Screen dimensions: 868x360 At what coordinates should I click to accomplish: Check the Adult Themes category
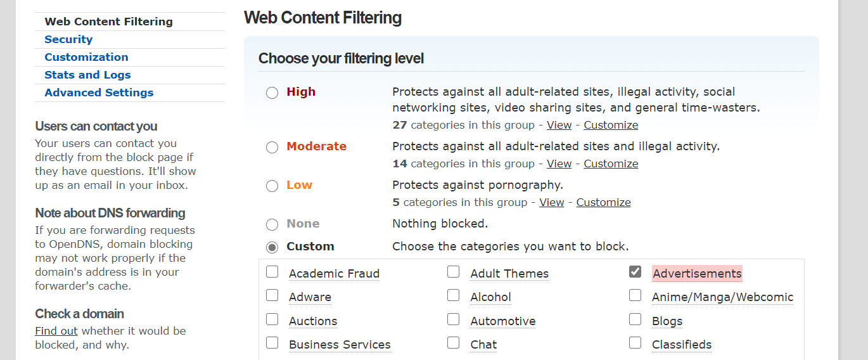[454, 272]
